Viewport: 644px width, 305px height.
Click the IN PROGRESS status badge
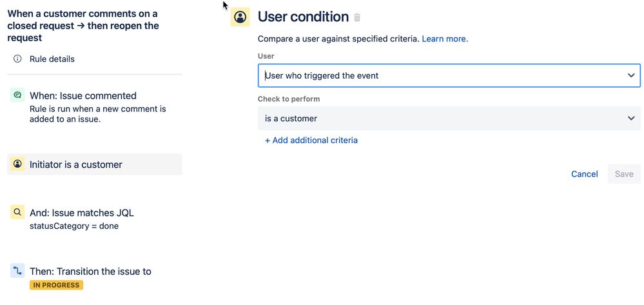pyautogui.click(x=56, y=285)
